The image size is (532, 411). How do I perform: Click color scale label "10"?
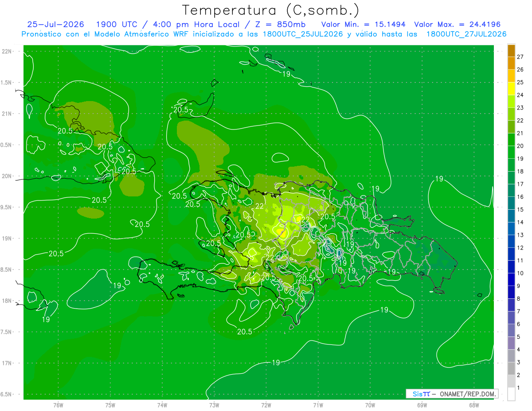520,273
